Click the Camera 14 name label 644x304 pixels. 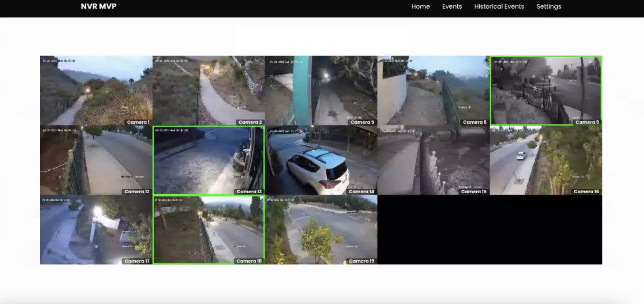click(x=361, y=192)
